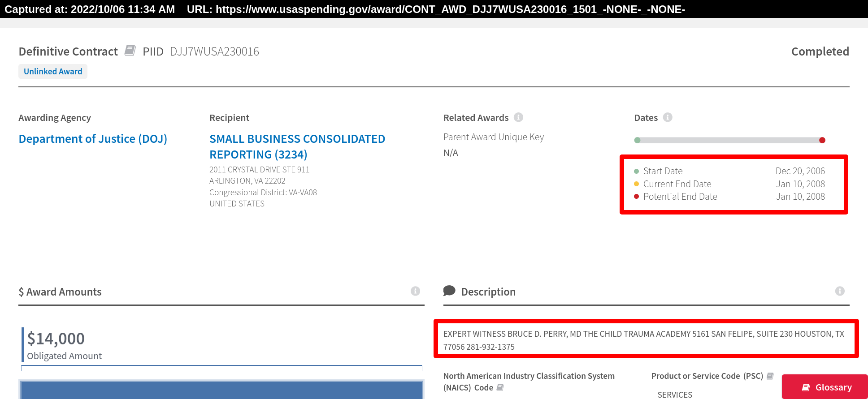This screenshot has width=868, height=399.
Task: Click the Dates info icon
Action: coord(668,117)
